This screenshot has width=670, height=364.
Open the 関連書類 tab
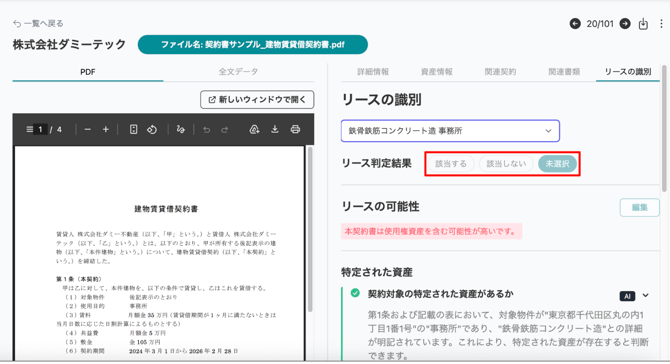[x=564, y=72]
